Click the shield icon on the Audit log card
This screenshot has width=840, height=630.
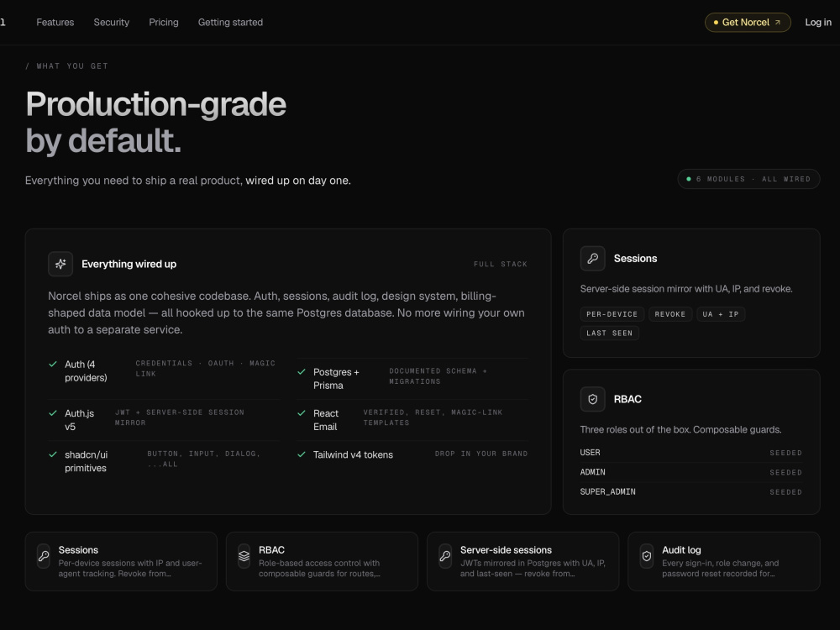pyautogui.click(x=647, y=556)
